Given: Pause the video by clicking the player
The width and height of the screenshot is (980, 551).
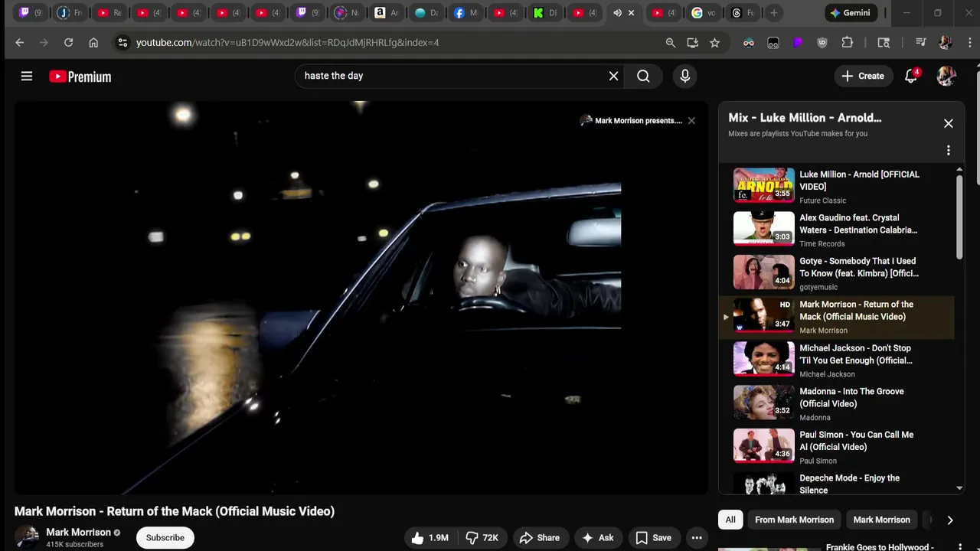Looking at the screenshot, I should pyautogui.click(x=361, y=298).
